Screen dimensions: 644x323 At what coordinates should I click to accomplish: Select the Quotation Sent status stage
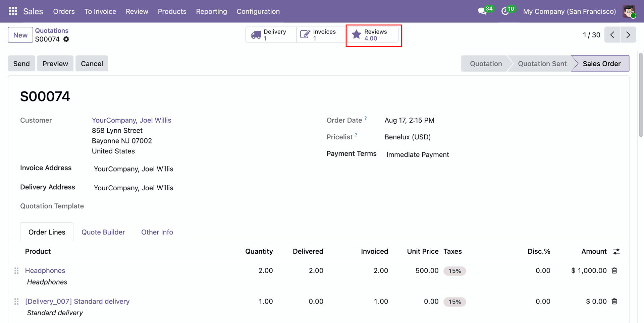click(542, 64)
